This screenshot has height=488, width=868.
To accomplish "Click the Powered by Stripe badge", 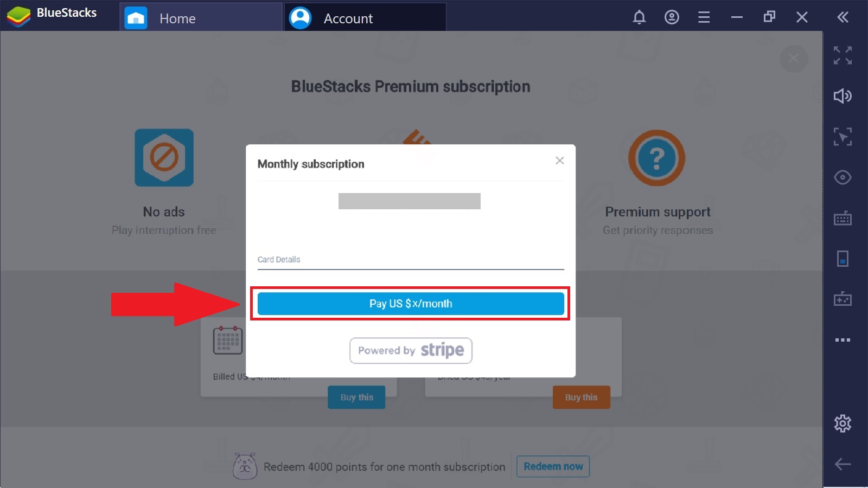I will 411,350.
